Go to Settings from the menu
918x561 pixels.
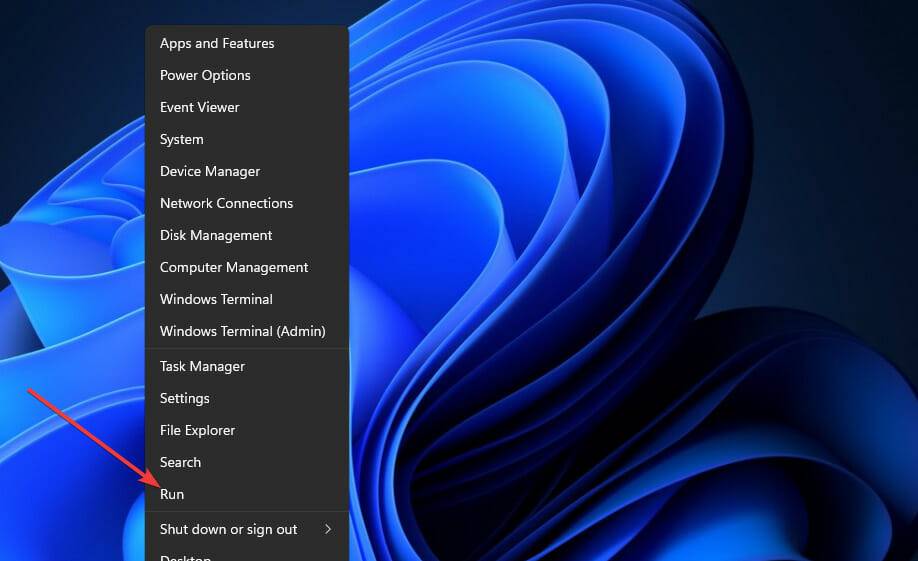pyautogui.click(x=185, y=398)
